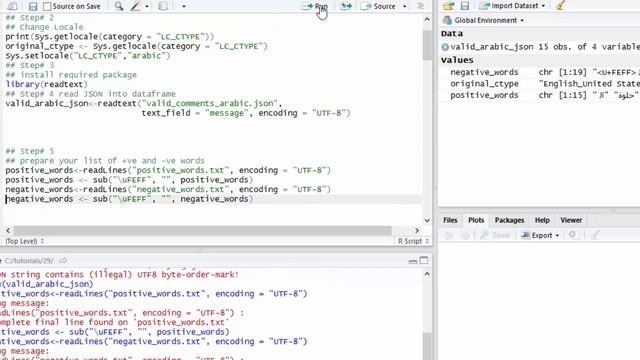
Task: Place cursor on library(readtext) line
Action: click(47, 84)
